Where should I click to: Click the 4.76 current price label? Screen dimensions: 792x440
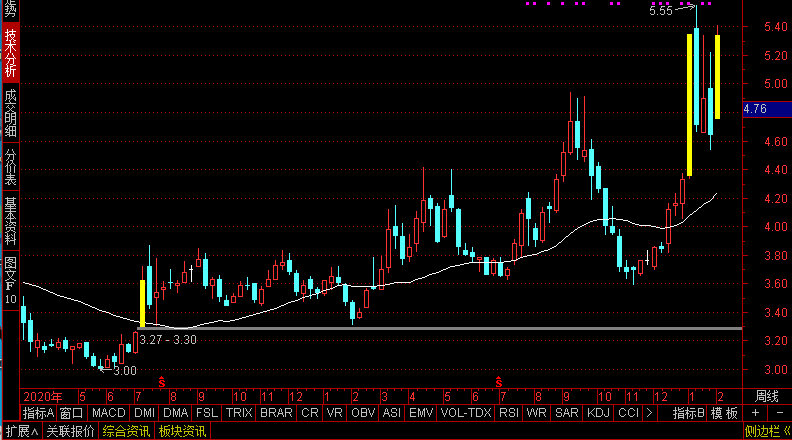point(755,109)
